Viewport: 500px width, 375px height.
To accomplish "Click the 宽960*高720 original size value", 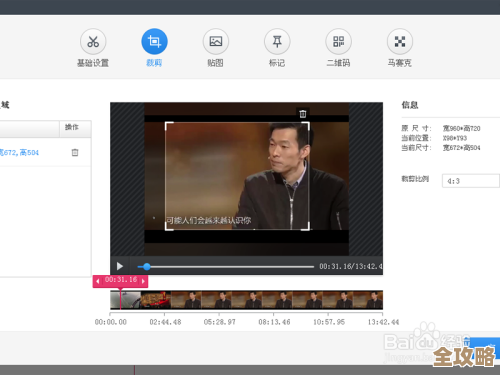I will pyautogui.click(x=461, y=128).
